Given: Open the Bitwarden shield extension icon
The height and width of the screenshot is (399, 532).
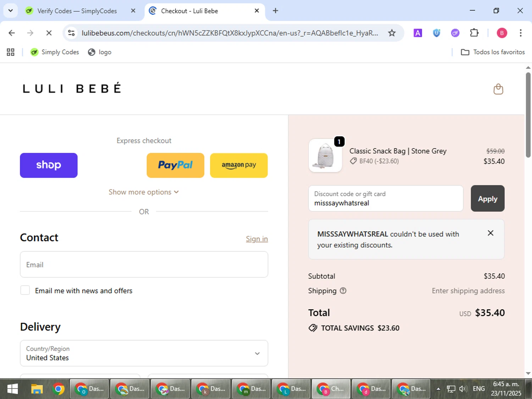Looking at the screenshot, I should [437, 33].
